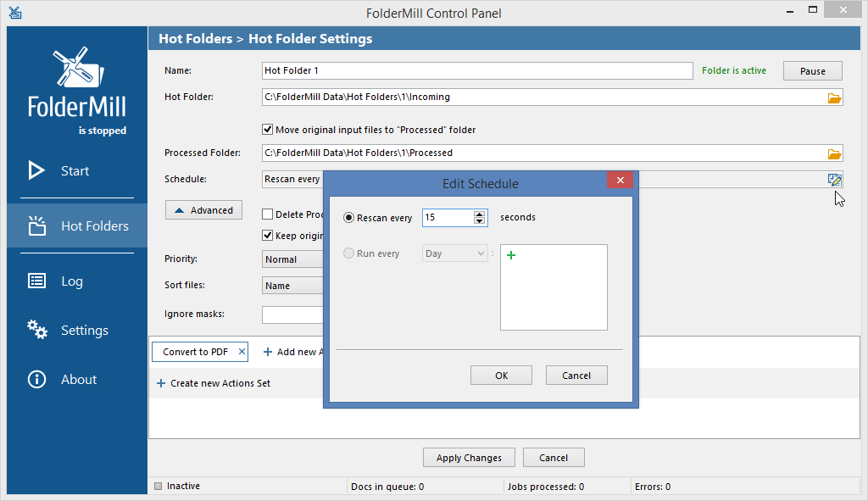The height and width of the screenshot is (501, 868).
Task: Open the Day interval dropdown
Action: (454, 253)
